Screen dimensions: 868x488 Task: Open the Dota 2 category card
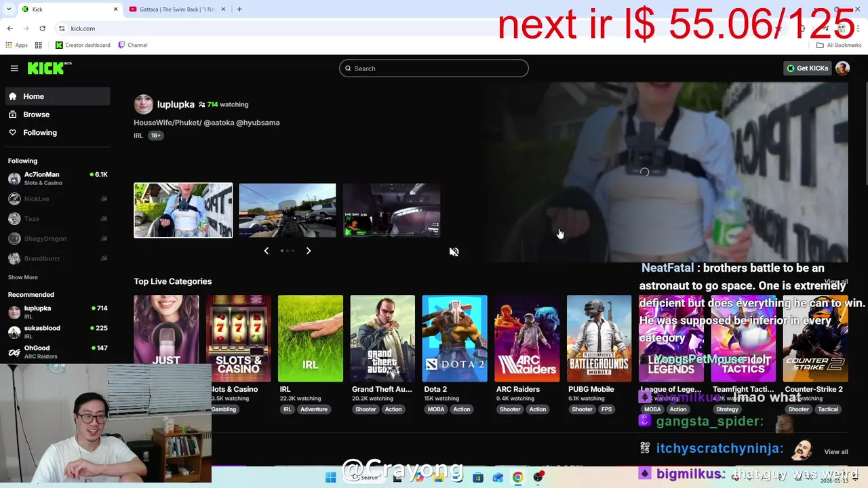(x=454, y=338)
